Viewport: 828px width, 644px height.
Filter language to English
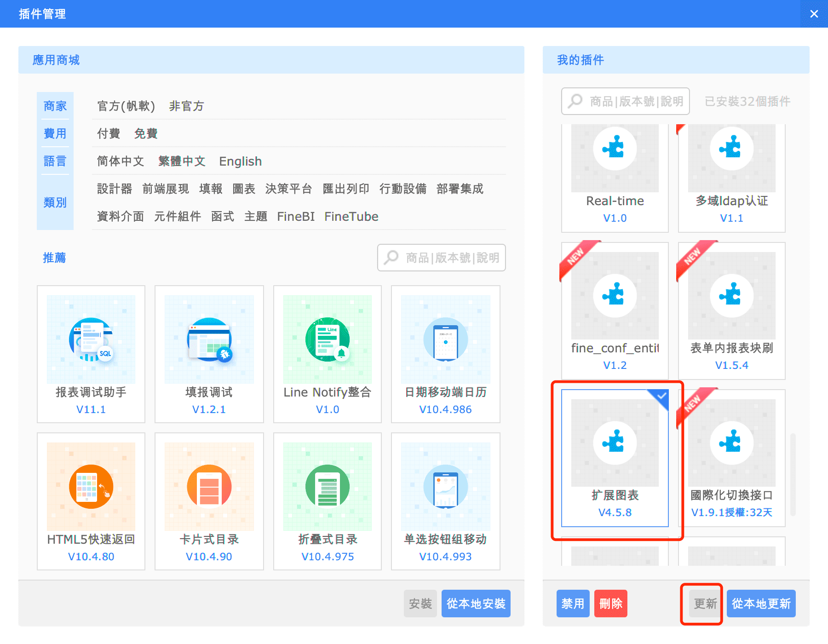(240, 161)
